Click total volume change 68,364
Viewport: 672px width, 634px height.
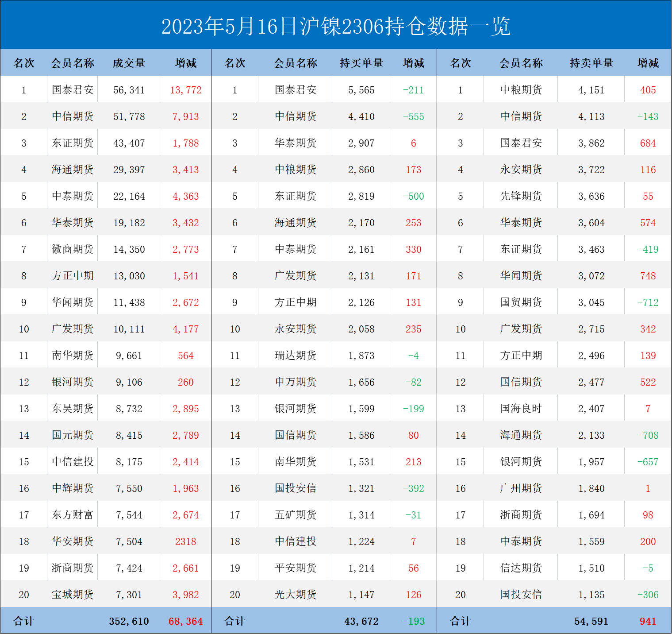click(x=186, y=621)
